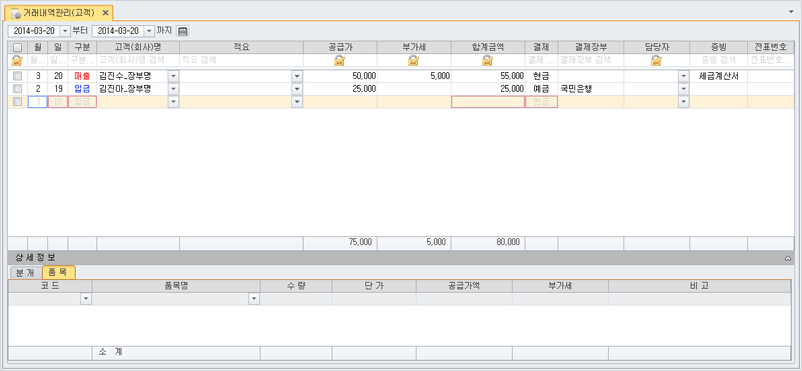Screen dimensions: 802x371
Task: Collapse the 상세정보 panel with the chevron
Action: (x=788, y=259)
